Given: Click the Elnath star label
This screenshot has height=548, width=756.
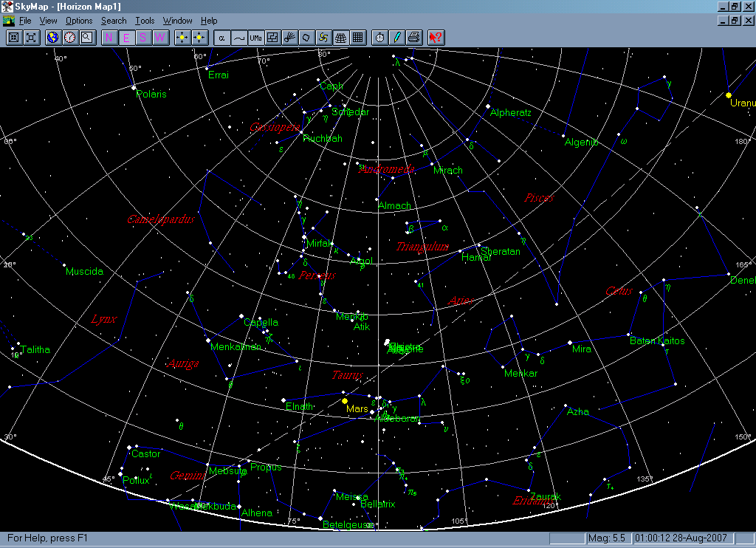Looking at the screenshot, I should (x=300, y=406).
